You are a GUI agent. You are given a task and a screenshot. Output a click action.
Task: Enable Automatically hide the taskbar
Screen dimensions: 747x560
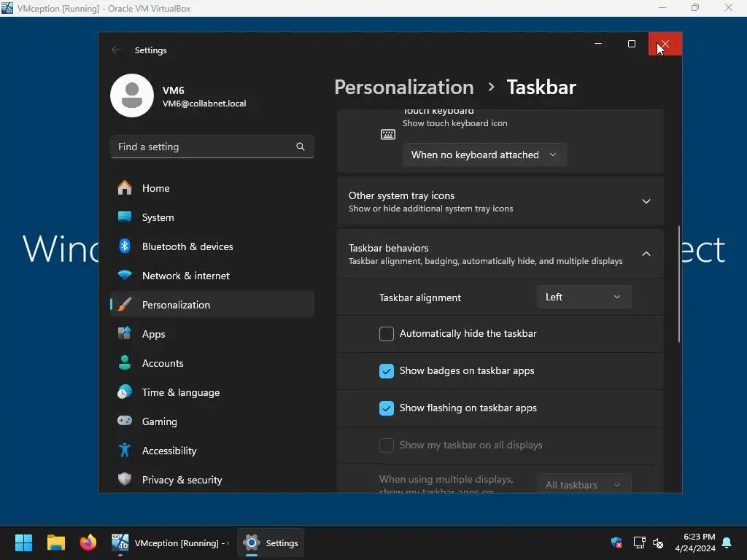click(x=387, y=334)
